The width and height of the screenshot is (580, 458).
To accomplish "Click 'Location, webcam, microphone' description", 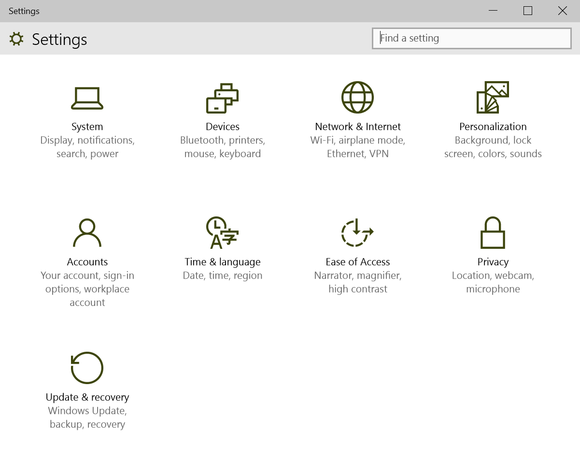I will 493,282.
